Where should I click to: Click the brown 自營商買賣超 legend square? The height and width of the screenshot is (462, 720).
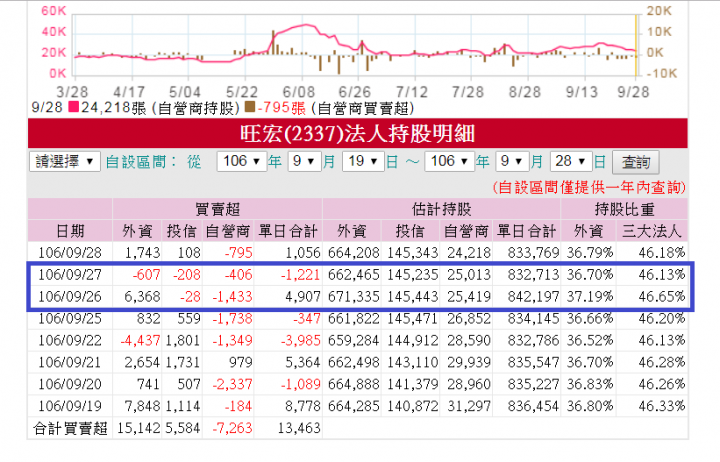click(x=250, y=107)
